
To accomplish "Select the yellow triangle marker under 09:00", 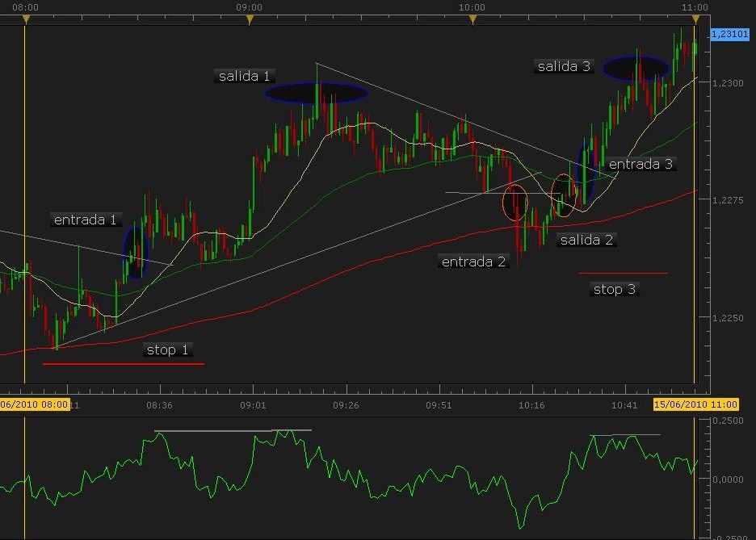I will tap(250, 19).
